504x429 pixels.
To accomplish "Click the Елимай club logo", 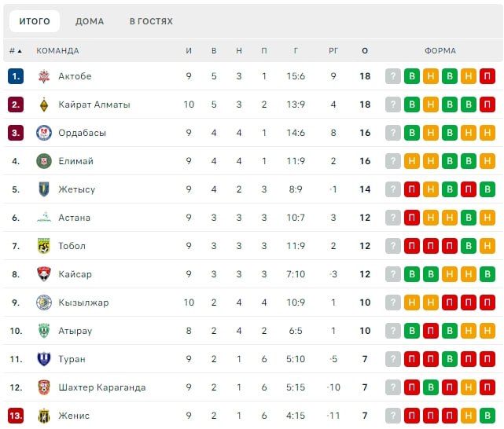I will tap(44, 161).
